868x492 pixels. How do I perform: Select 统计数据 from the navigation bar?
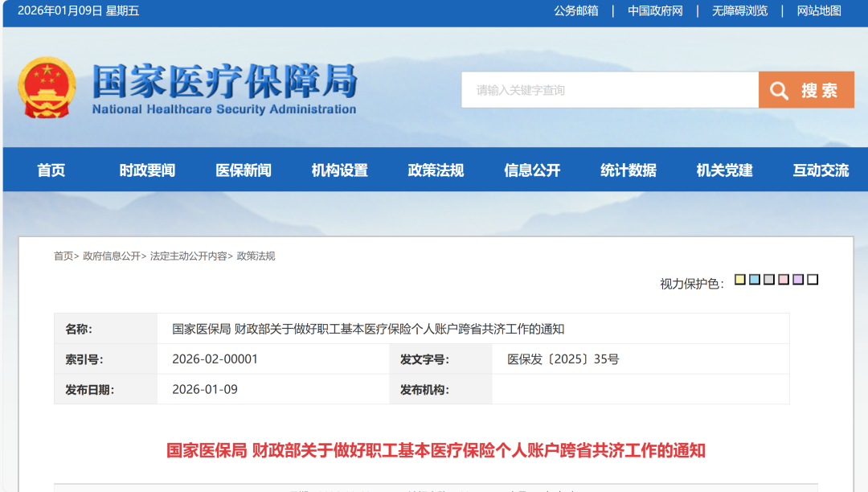point(628,170)
